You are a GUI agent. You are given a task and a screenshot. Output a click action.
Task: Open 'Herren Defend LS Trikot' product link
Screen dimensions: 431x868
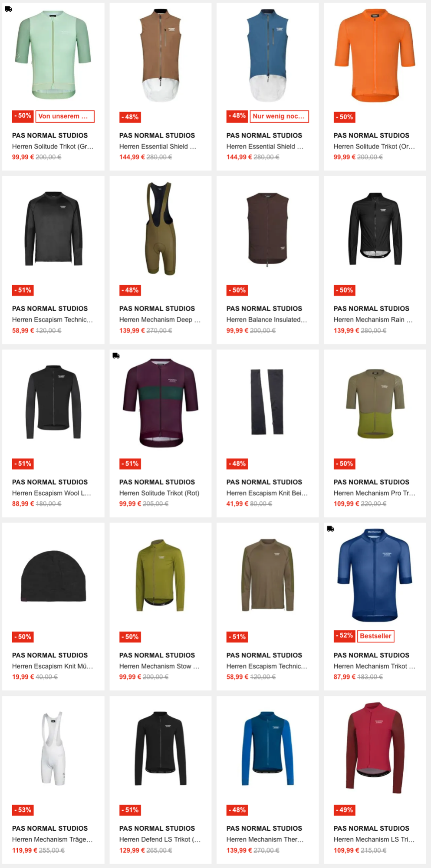[x=160, y=839]
